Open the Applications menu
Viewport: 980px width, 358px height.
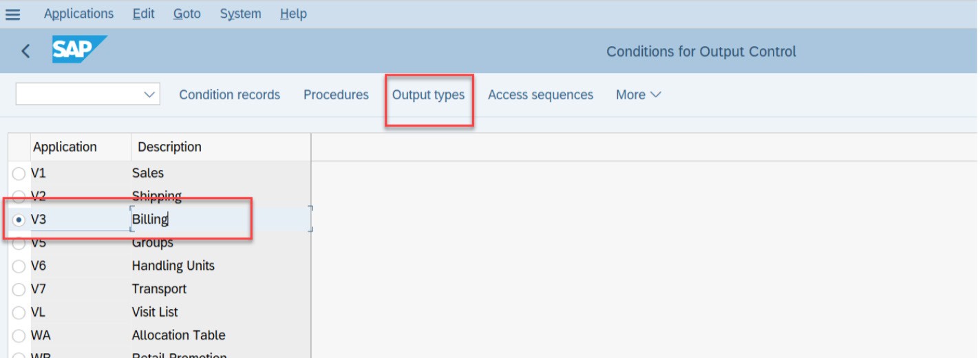tap(78, 14)
